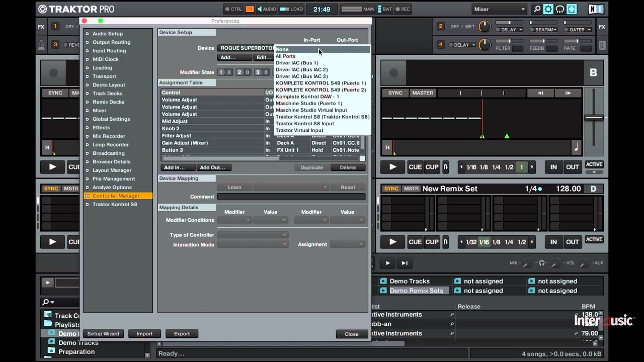Click the Import button
This screenshot has width=644, height=362.
[x=144, y=334]
